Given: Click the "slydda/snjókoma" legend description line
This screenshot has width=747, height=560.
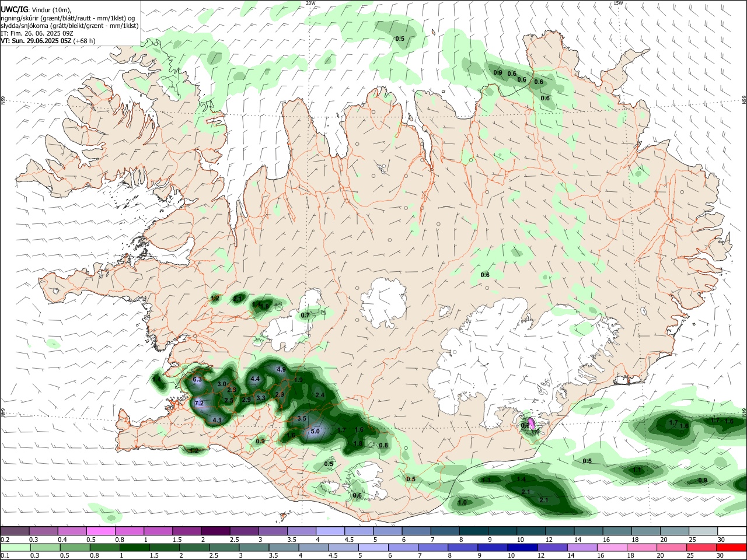Looking at the screenshot, I should [x=69, y=26].
